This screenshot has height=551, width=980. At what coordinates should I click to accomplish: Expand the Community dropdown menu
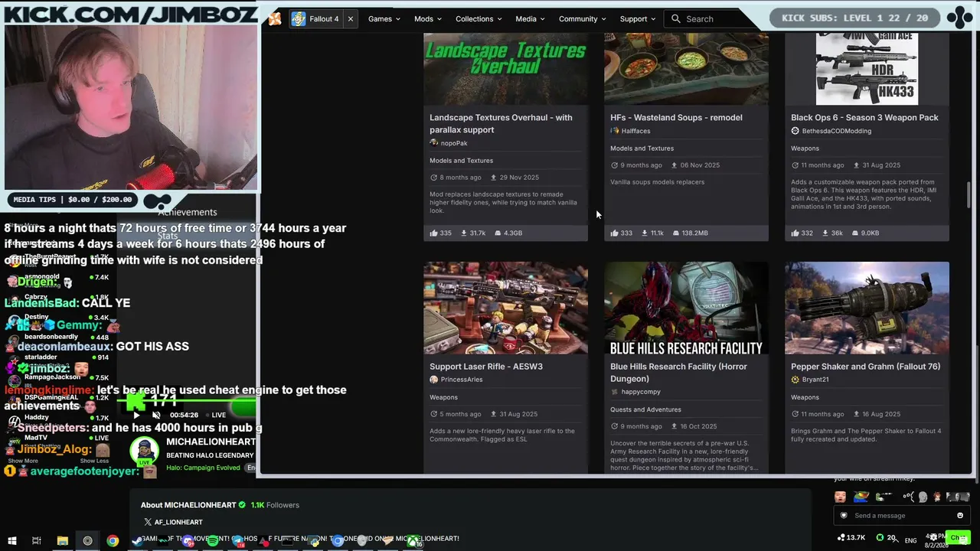coord(583,19)
